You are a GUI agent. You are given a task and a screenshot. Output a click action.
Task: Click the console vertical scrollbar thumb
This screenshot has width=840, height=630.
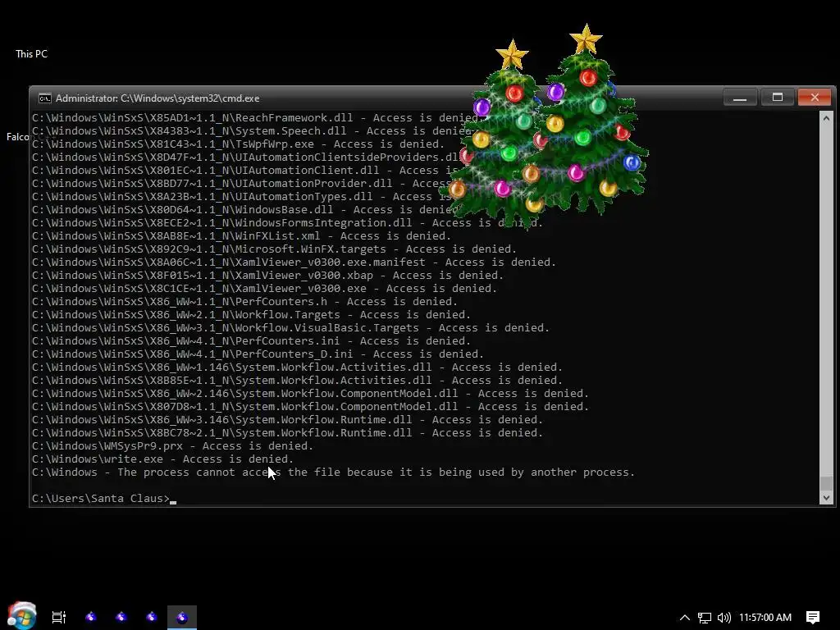(x=826, y=482)
